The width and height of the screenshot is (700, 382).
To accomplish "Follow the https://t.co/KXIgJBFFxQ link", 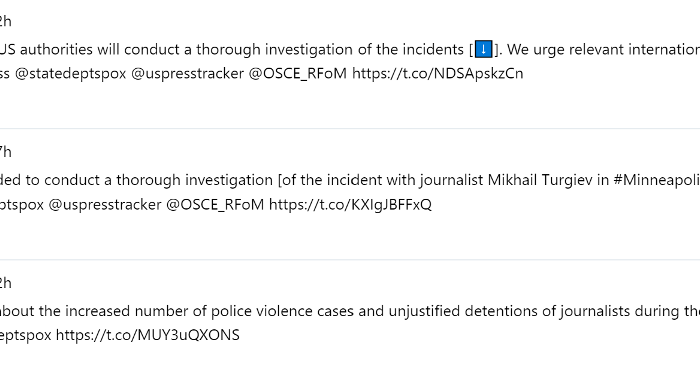I will point(350,204).
